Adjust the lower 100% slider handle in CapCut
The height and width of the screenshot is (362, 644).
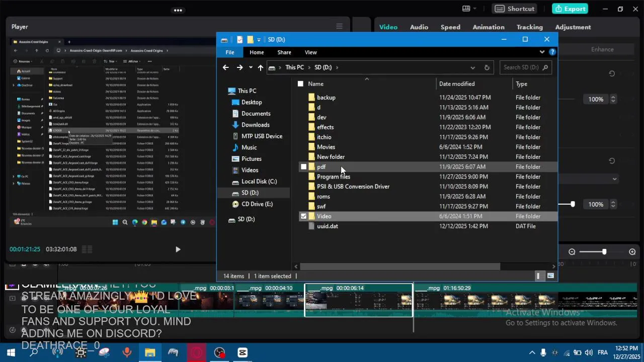pyautogui.click(x=573, y=204)
